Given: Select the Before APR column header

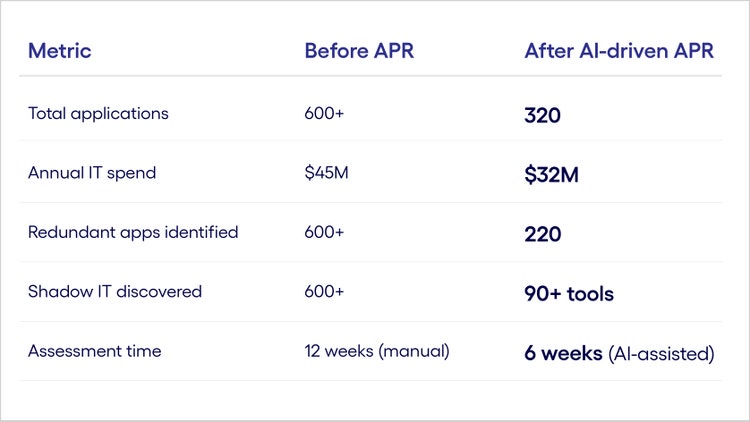Looking at the screenshot, I should (358, 51).
